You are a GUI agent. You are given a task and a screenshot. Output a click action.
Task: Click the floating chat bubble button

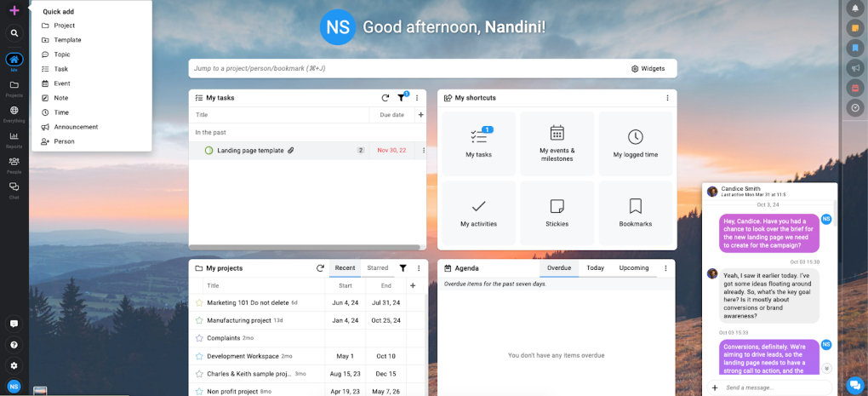855,385
